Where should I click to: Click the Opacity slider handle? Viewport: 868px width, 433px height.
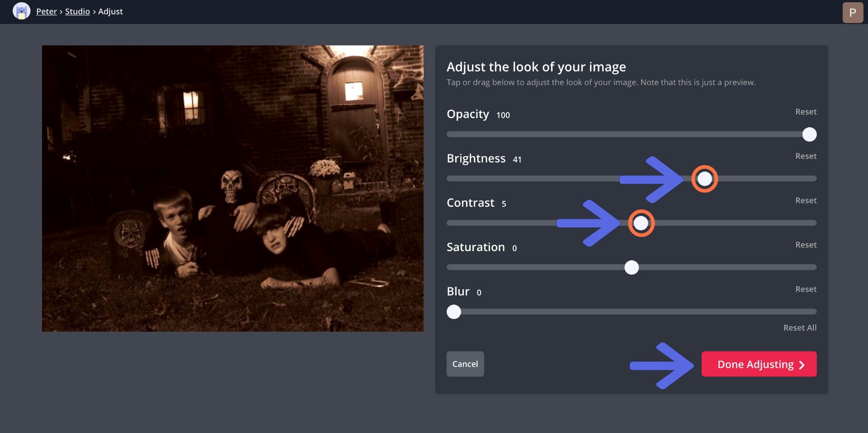(809, 134)
